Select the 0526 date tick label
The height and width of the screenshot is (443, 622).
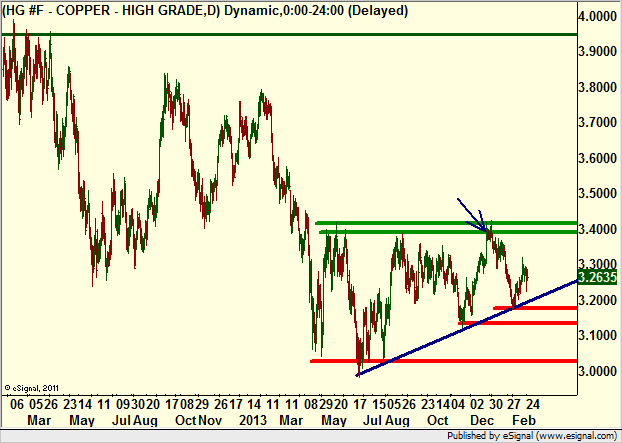coord(44,404)
